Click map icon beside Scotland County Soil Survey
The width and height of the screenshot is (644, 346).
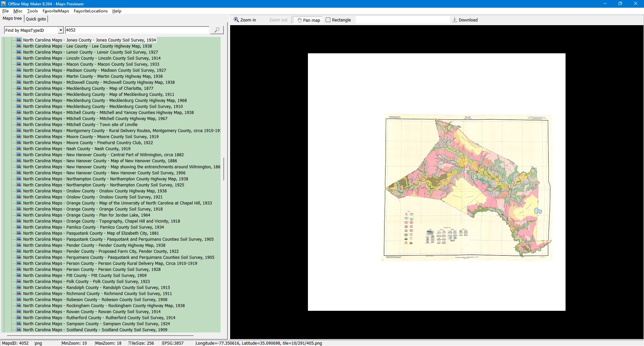tap(19, 330)
